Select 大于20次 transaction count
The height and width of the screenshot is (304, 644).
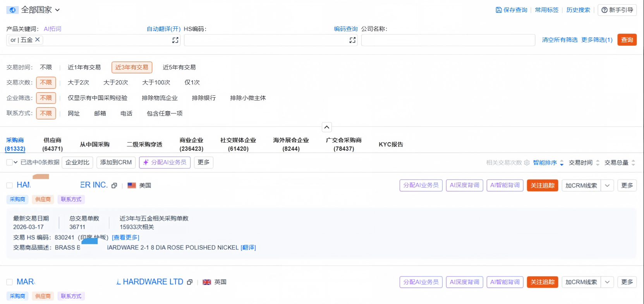[115, 83]
